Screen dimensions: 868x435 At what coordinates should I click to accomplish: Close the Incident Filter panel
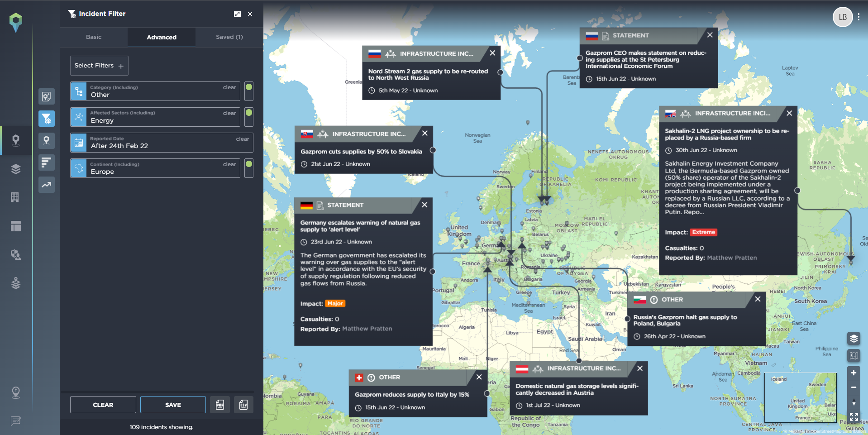tap(250, 14)
